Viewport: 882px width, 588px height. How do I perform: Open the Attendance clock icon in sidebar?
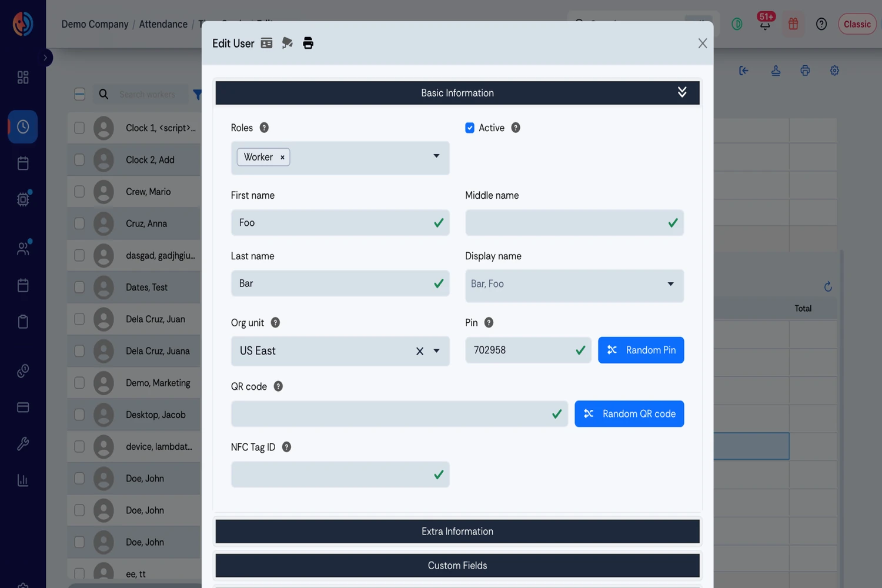pyautogui.click(x=23, y=126)
